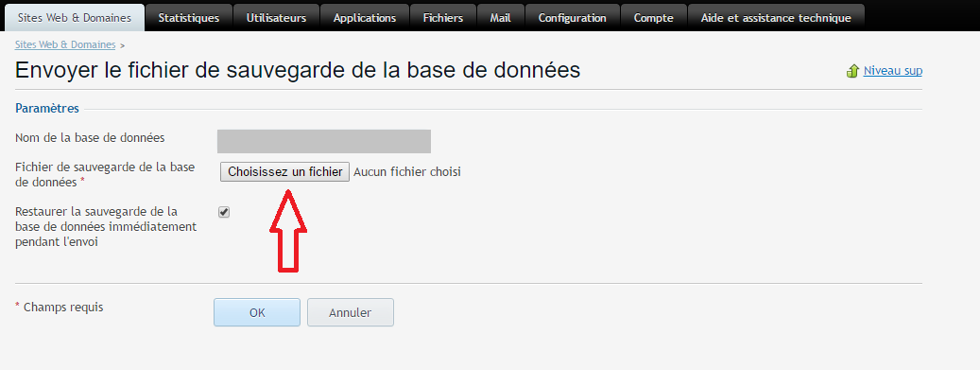Open the Sites Web & Domaines tab
This screenshot has height=370, width=980.
coord(75,18)
